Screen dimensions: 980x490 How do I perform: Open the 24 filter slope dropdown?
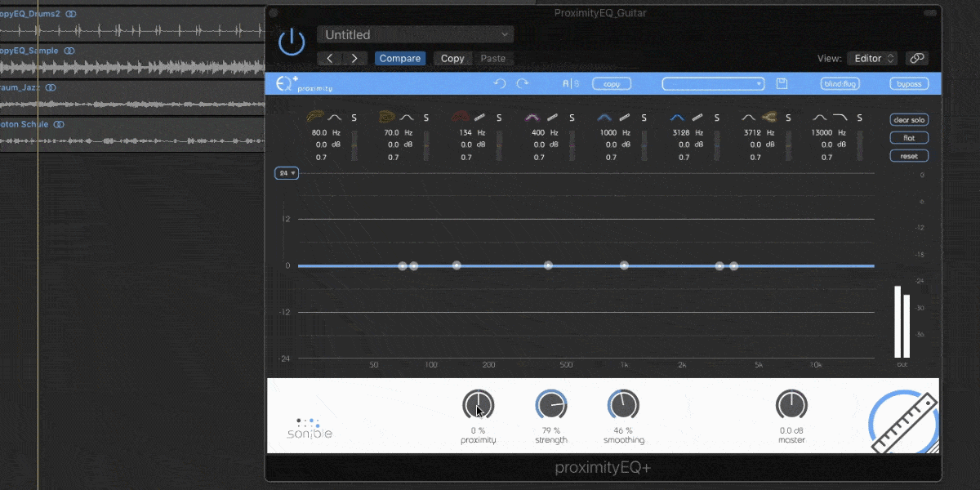[x=286, y=172]
